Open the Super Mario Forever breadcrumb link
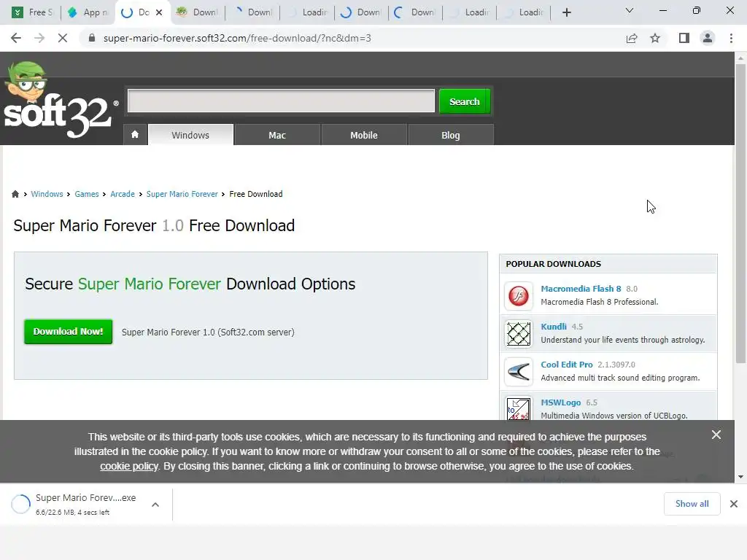Image resolution: width=747 pixels, height=560 pixels. click(182, 194)
